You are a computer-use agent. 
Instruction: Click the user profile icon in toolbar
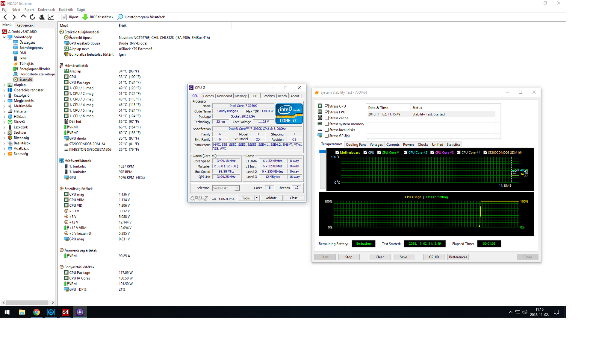pyautogui.click(x=42, y=17)
